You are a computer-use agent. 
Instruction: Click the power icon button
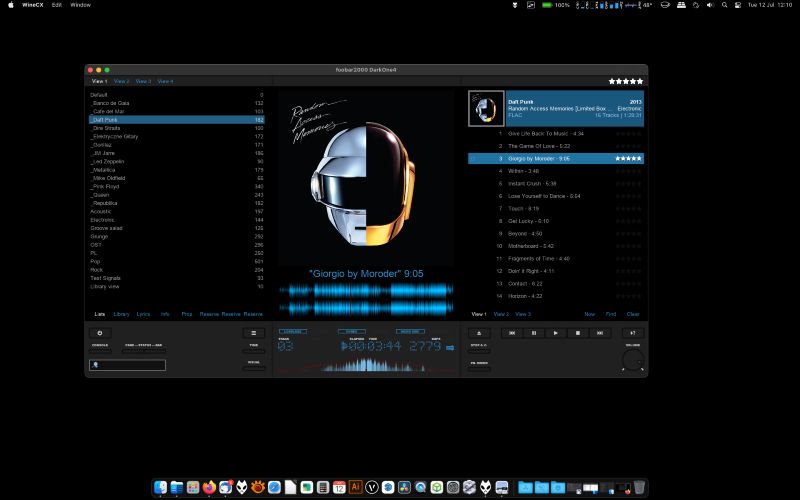pyautogui.click(x=100, y=332)
